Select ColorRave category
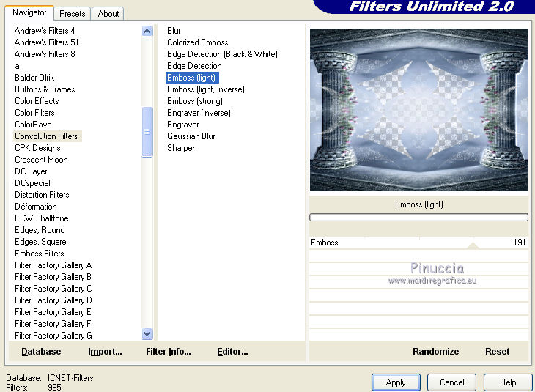 click(x=33, y=125)
